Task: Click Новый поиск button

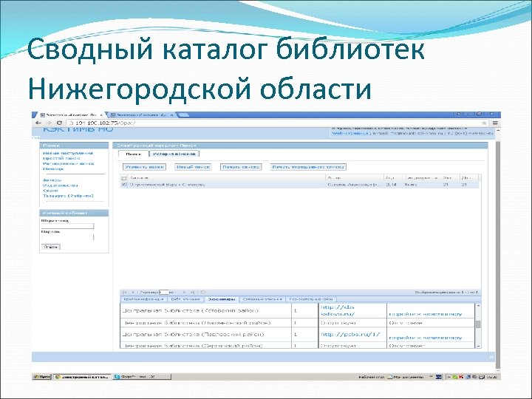Action: pyautogui.click(x=193, y=167)
